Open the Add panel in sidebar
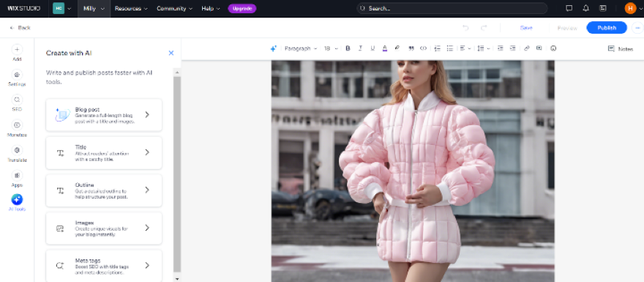The image size is (644, 282). click(17, 53)
